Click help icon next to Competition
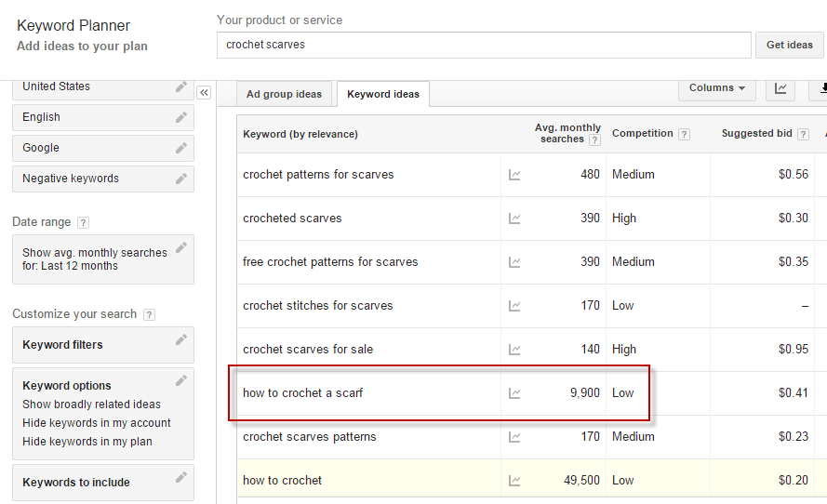827x504 pixels. click(685, 134)
